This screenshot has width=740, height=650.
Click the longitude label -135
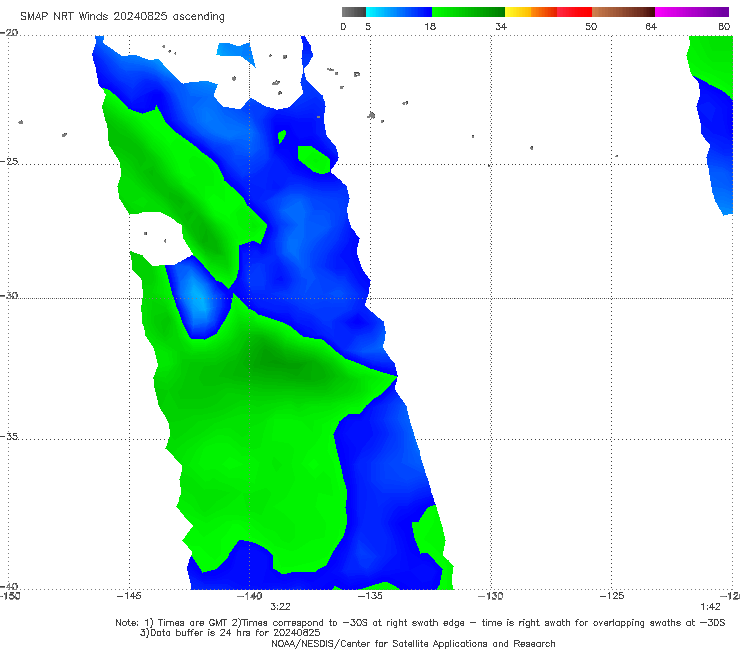click(370, 596)
